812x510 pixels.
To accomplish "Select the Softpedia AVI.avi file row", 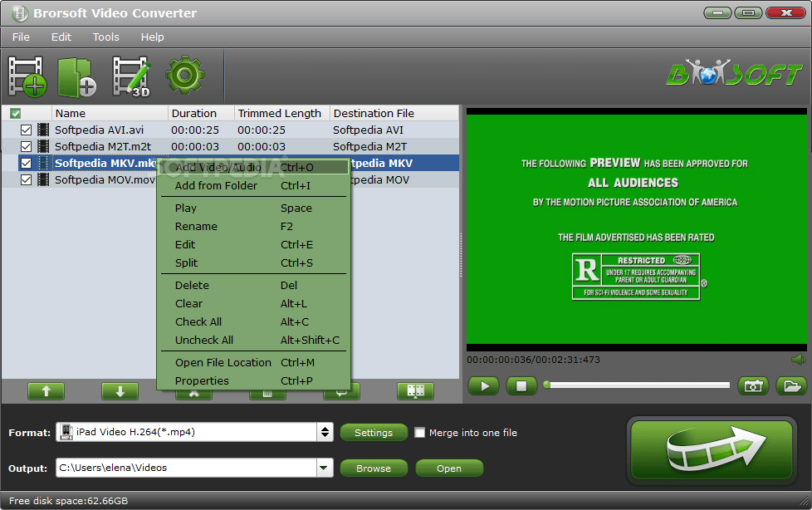I will [230, 130].
